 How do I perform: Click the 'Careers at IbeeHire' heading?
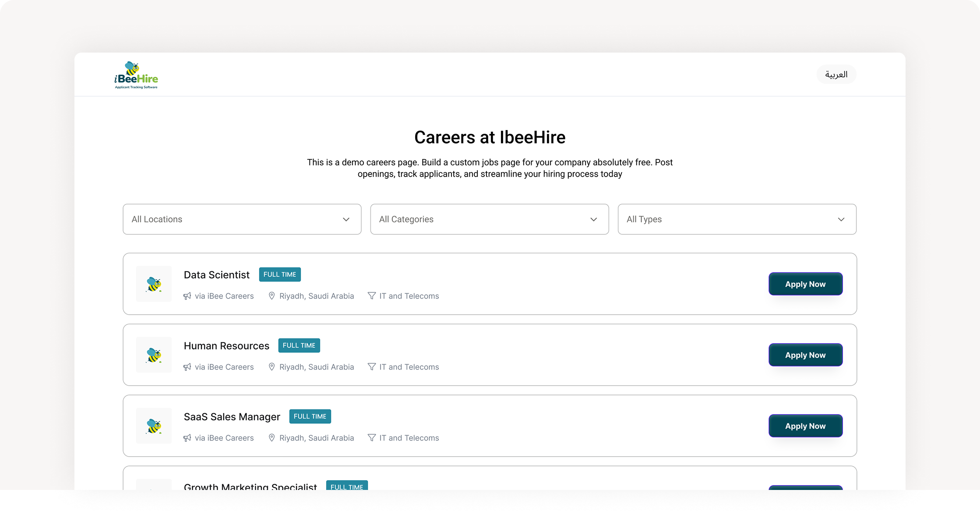click(x=490, y=137)
